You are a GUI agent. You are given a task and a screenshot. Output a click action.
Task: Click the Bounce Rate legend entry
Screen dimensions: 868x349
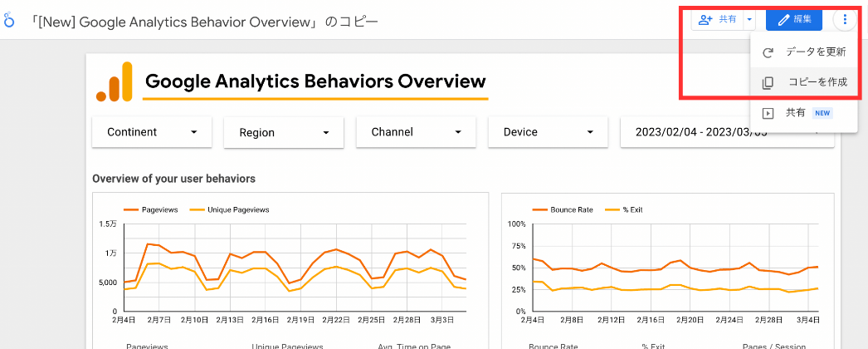tap(563, 210)
